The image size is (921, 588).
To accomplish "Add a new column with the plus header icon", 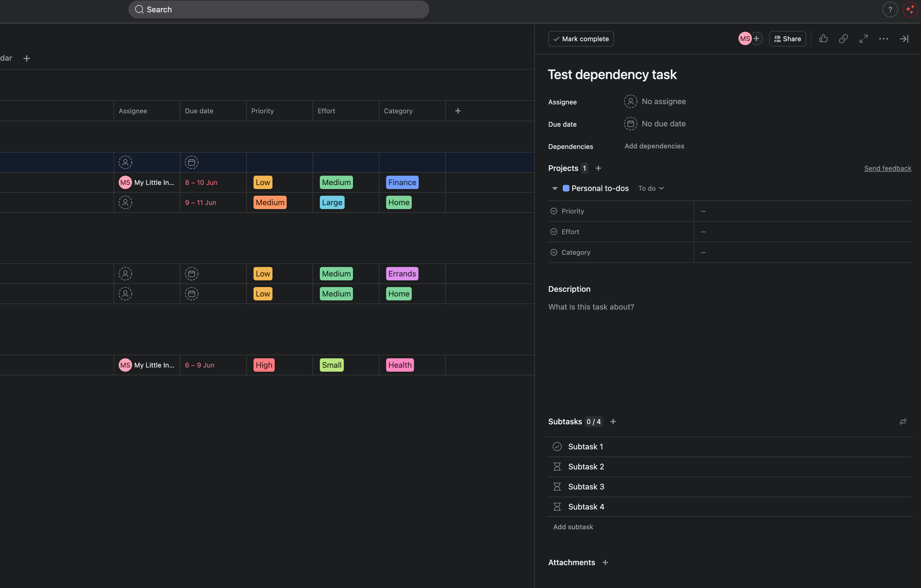I will [458, 111].
